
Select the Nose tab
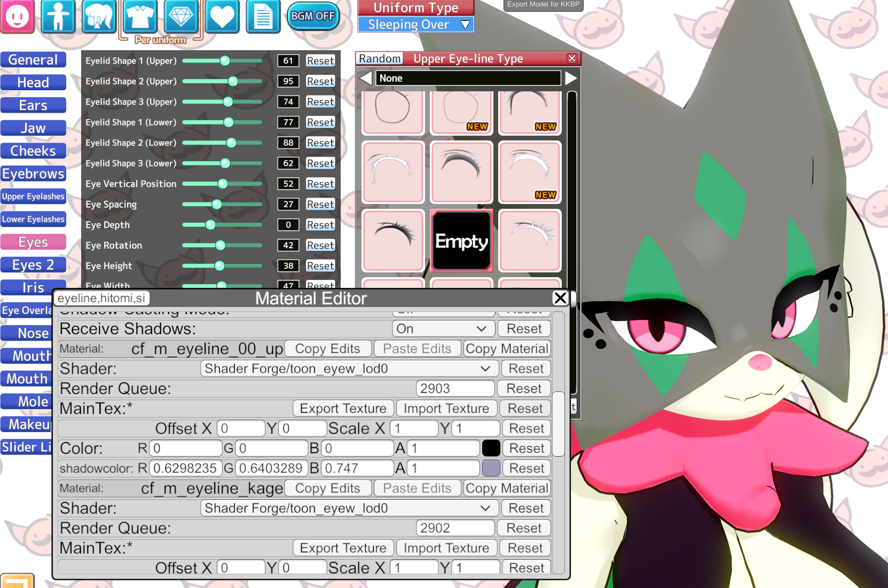[27, 333]
